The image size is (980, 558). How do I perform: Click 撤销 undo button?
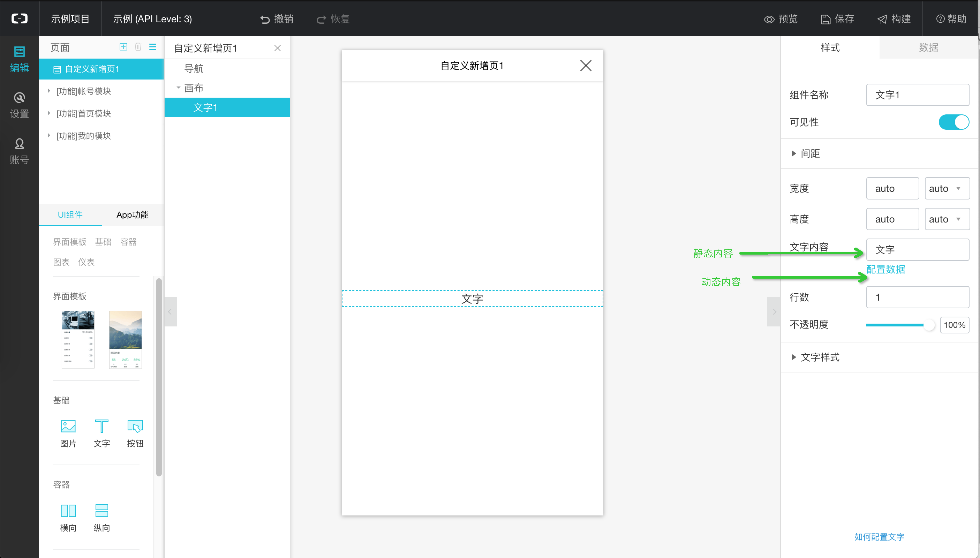click(x=276, y=19)
